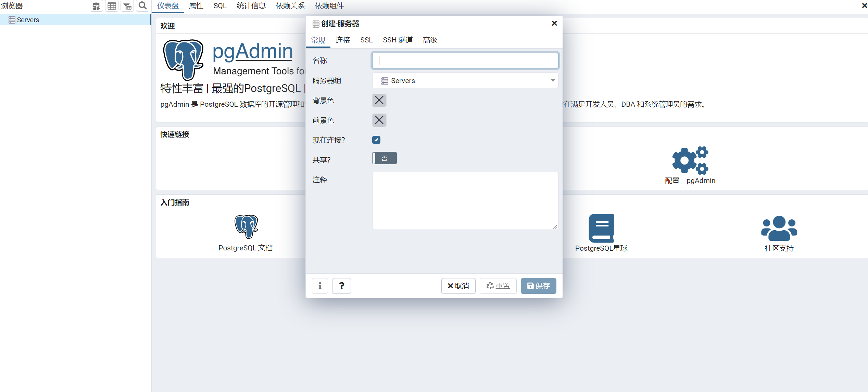Collapse the 快速链接 section
868x392 pixels.
coord(175,134)
